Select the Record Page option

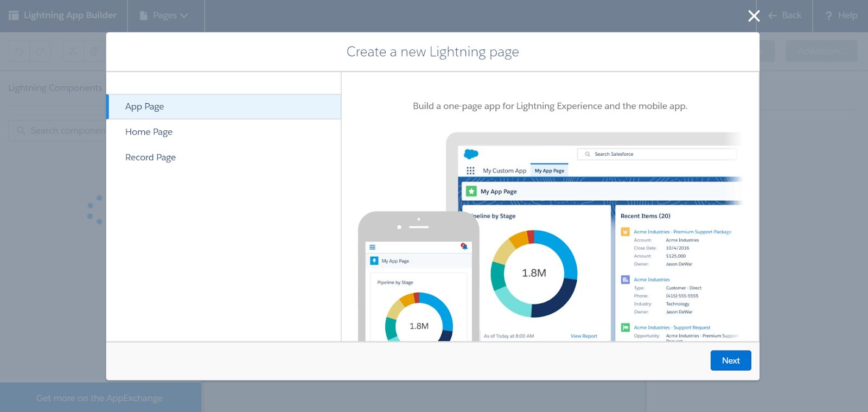coord(224,157)
